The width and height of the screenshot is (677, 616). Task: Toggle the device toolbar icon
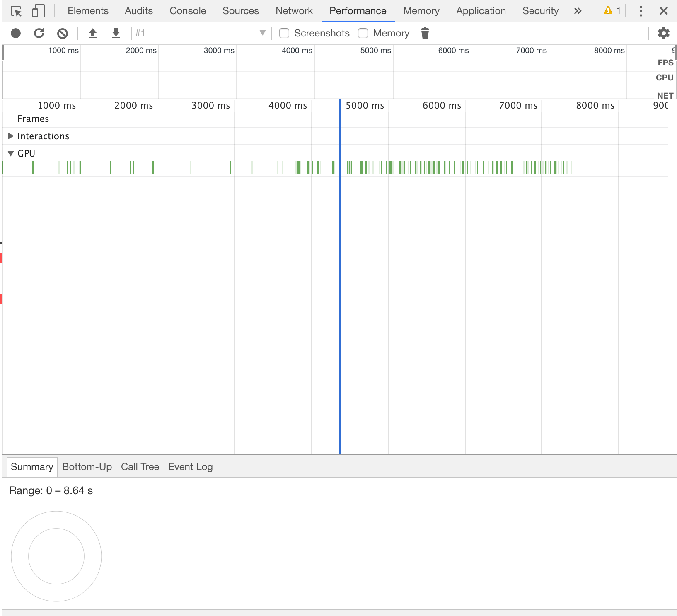(x=39, y=11)
